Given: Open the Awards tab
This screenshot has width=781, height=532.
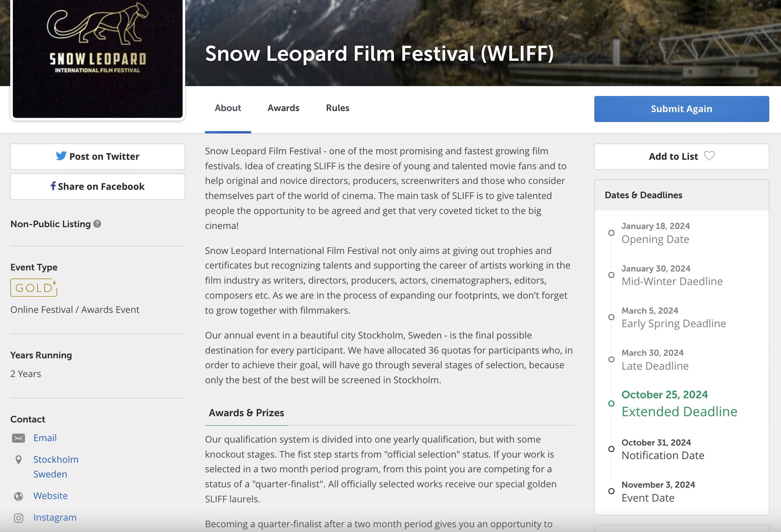Looking at the screenshot, I should point(283,108).
